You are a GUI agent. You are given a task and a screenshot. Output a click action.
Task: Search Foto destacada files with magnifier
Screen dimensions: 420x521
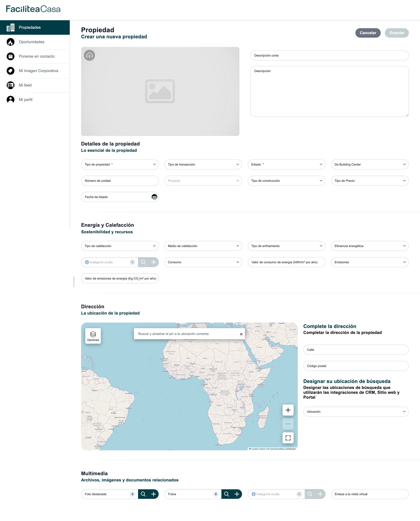tap(143, 494)
